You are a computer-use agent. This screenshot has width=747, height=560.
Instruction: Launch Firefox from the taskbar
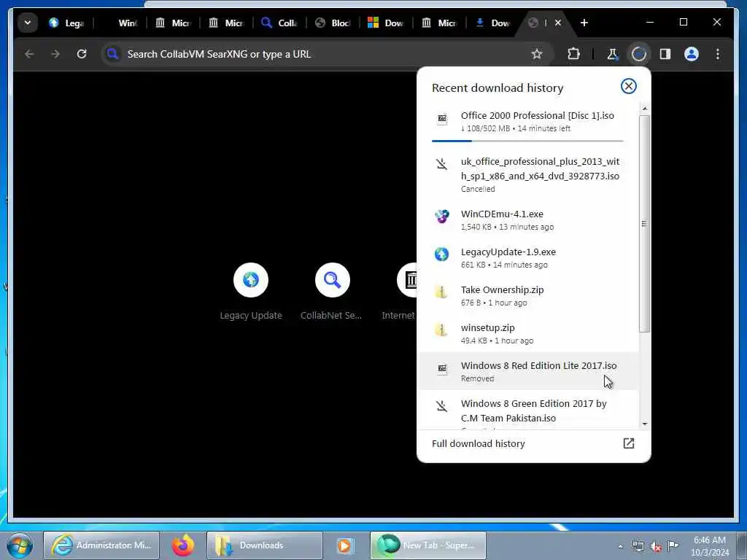(x=183, y=545)
